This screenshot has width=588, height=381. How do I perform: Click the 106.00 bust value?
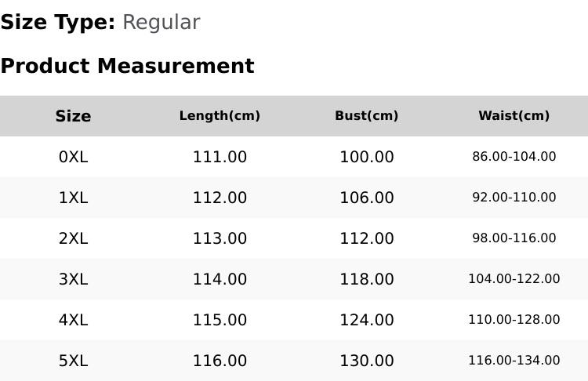point(367,198)
